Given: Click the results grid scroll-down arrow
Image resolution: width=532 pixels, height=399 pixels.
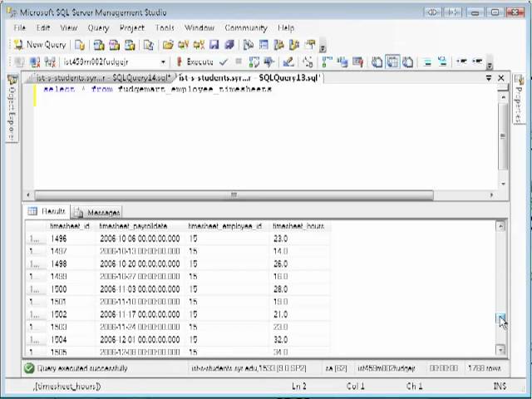Looking at the screenshot, I should (500, 349).
